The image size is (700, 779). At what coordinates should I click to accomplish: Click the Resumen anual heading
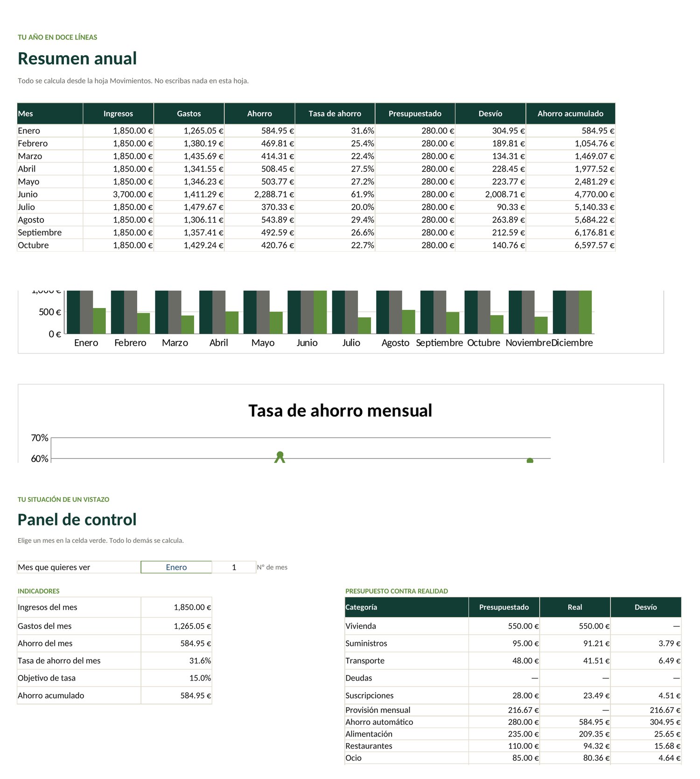coord(77,58)
